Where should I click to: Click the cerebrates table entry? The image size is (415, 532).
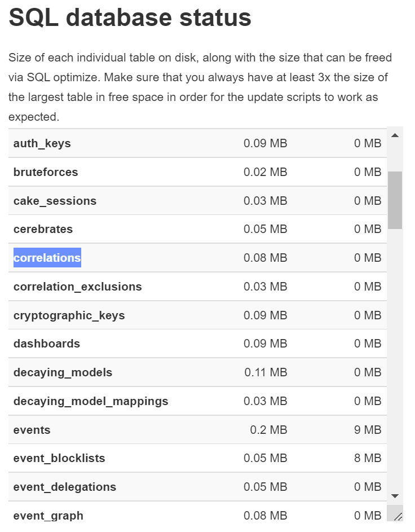click(x=43, y=229)
